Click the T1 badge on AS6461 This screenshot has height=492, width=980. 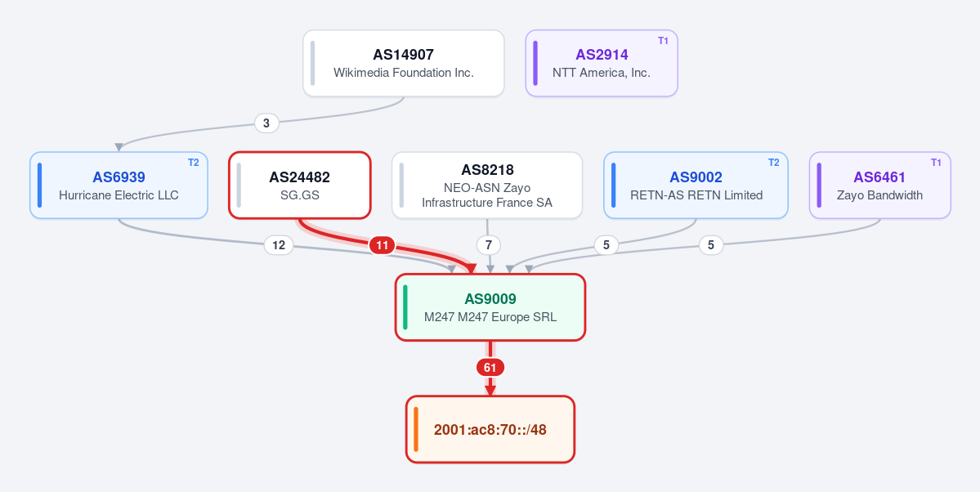pyautogui.click(x=936, y=163)
